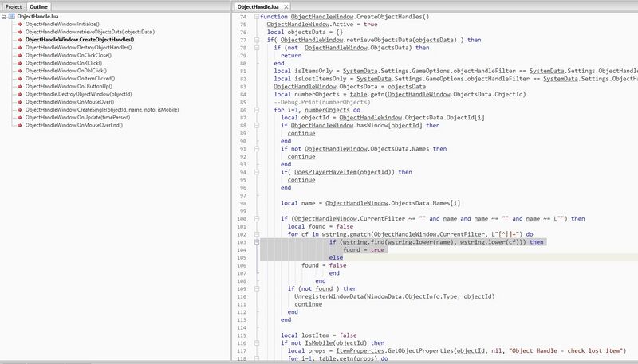Click function icon beside CreateSingle
This screenshot has height=364, width=638.
coord(19,109)
